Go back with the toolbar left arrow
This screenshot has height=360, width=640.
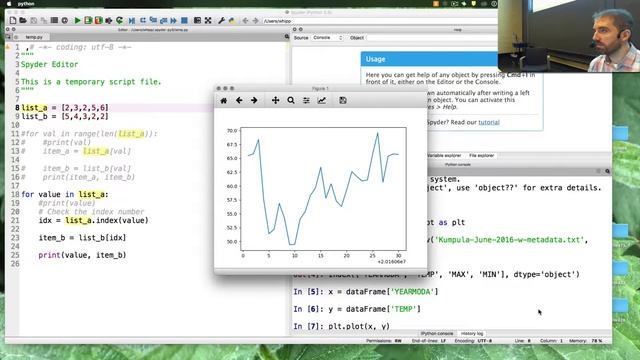point(245,20)
